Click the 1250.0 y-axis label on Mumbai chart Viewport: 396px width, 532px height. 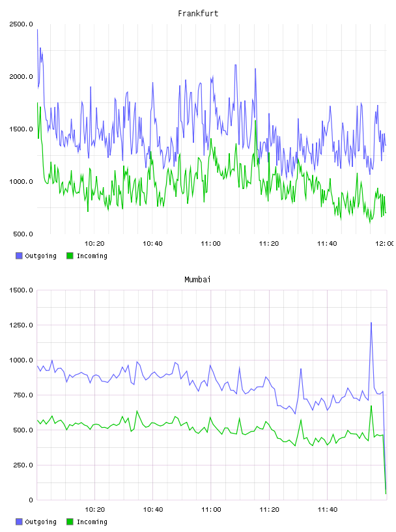point(21,325)
